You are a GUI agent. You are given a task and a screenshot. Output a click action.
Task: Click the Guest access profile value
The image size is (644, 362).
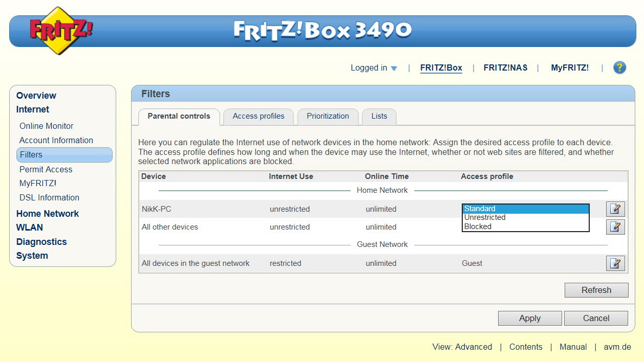[x=472, y=263]
